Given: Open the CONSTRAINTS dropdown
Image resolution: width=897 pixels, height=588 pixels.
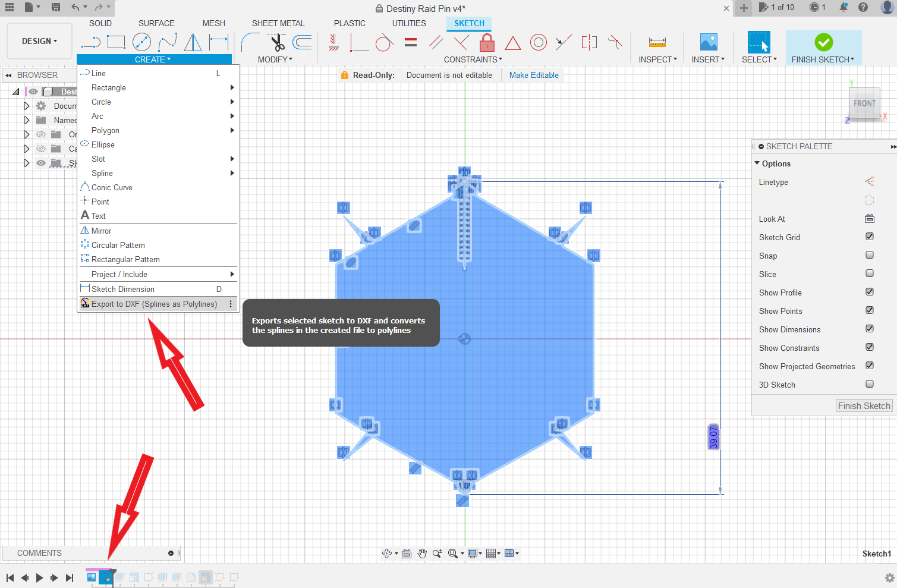Looking at the screenshot, I should pos(473,59).
